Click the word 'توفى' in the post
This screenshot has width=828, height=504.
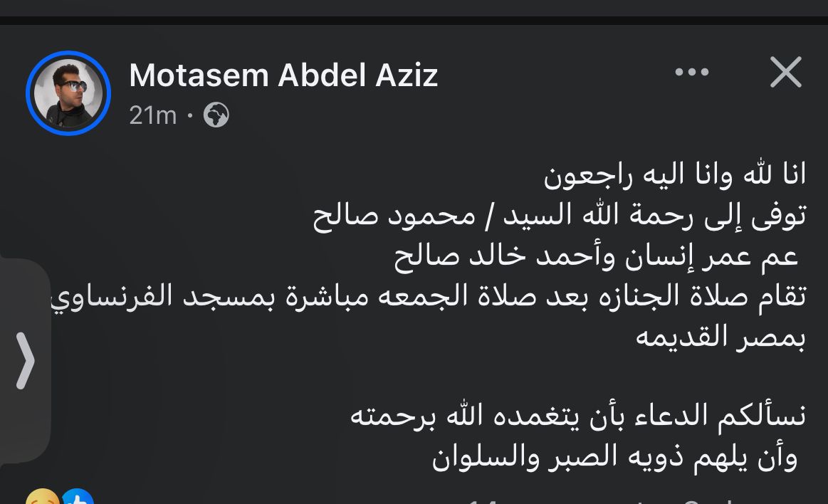click(780, 215)
